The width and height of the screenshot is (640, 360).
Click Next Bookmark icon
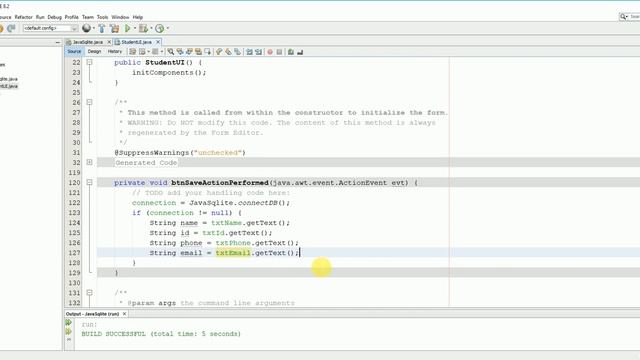click(x=228, y=52)
